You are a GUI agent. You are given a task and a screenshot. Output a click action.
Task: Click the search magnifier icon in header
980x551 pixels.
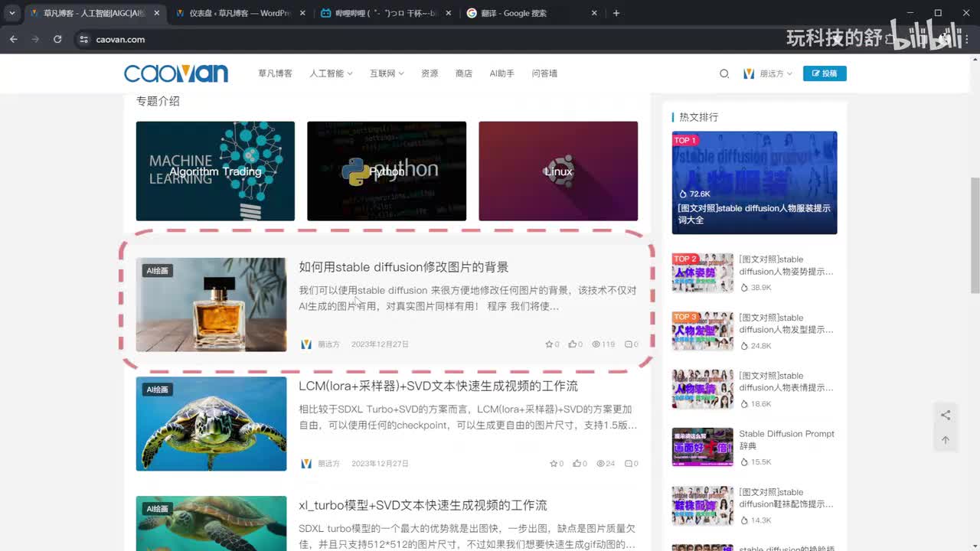coord(724,73)
